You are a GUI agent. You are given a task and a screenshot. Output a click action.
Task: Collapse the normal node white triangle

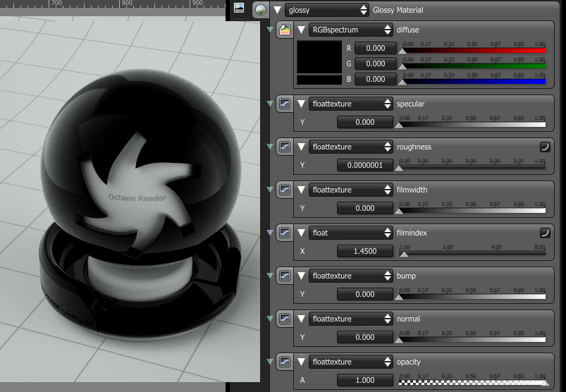301,319
